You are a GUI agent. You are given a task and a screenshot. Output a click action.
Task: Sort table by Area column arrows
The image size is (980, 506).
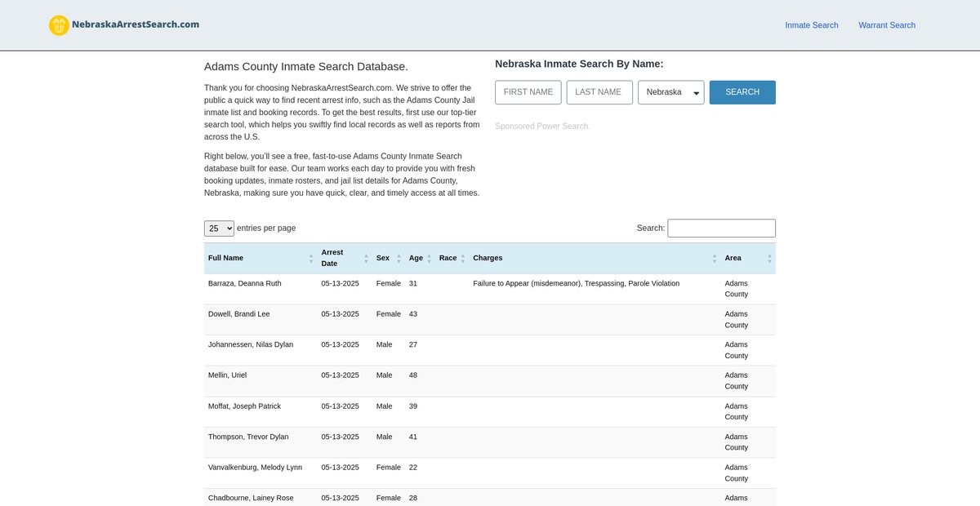click(769, 258)
